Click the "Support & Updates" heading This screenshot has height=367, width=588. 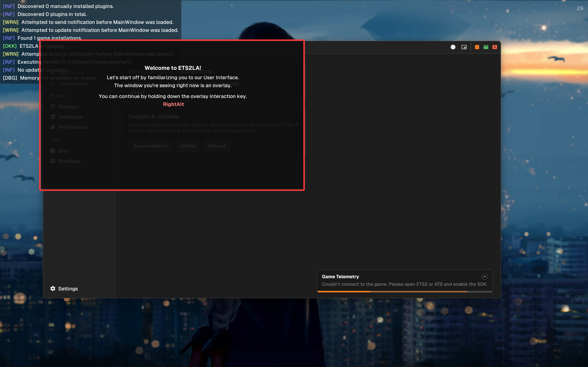(x=153, y=117)
